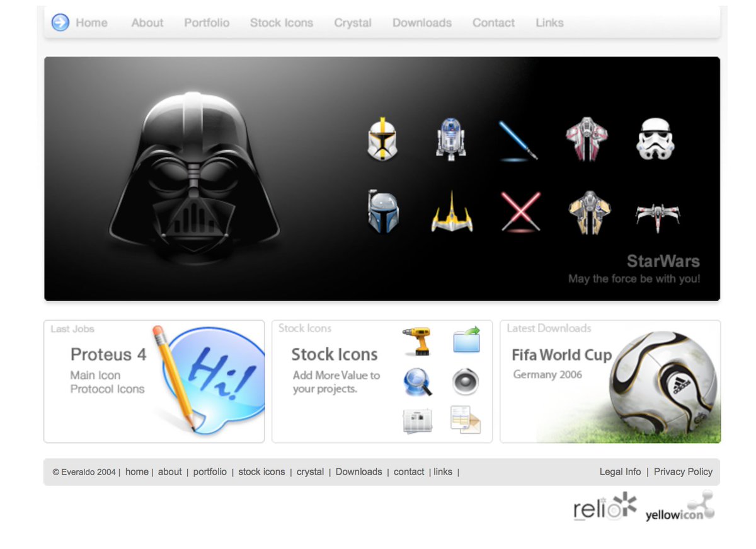The height and width of the screenshot is (549, 756).
Task: Click 'Add More Value to' text
Action: pos(336,375)
